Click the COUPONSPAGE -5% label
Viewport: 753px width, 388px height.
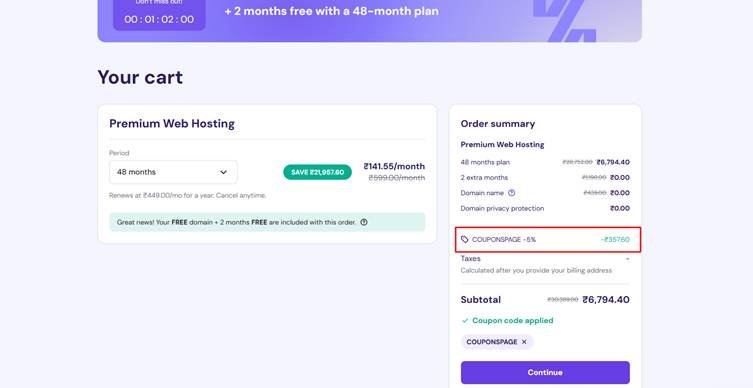[504, 239]
